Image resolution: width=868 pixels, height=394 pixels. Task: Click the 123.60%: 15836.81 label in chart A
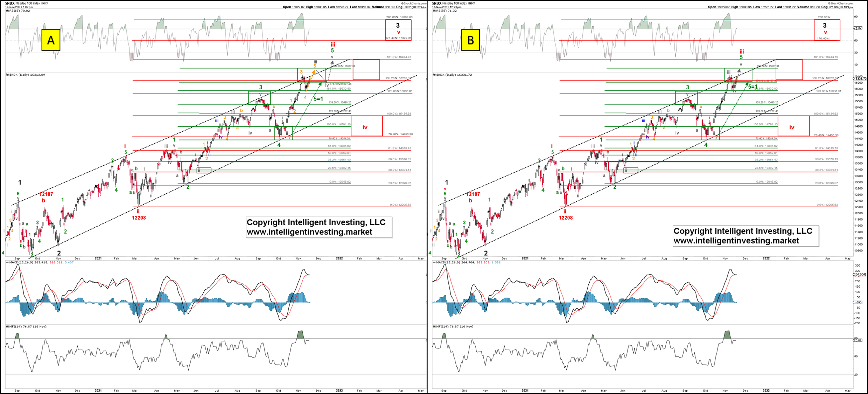[x=400, y=91]
